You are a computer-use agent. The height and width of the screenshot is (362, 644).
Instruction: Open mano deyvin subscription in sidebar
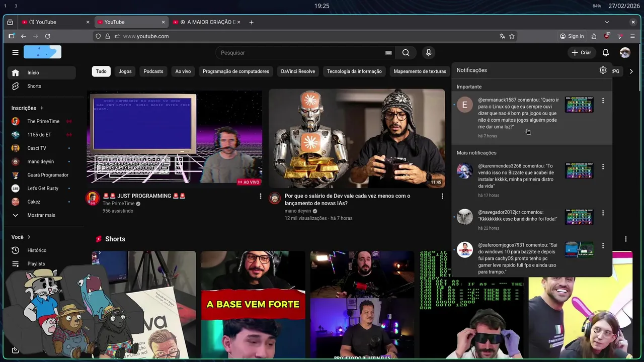click(42, 161)
